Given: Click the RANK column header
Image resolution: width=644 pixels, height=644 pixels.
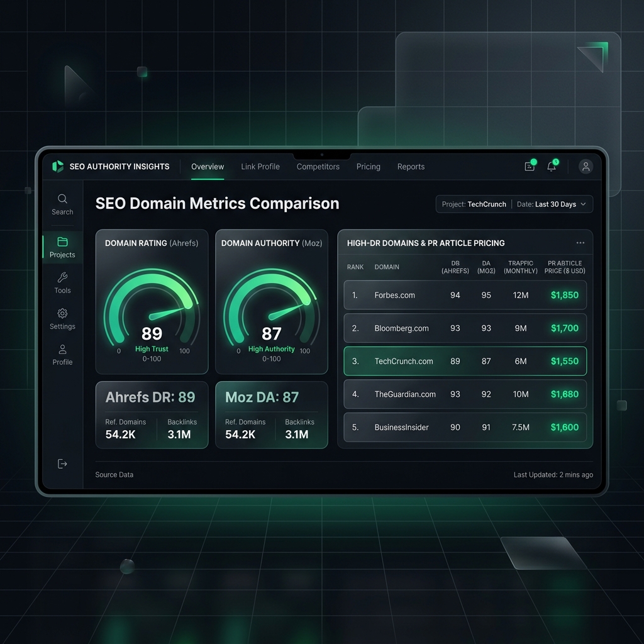Looking at the screenshot, I should (x=355, y=267).
